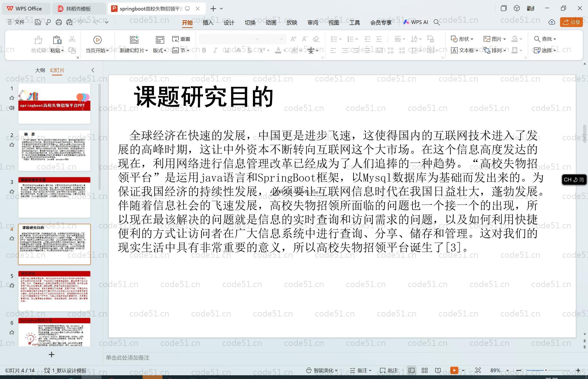Screen dimensions: 588x379
Task: Open the Layout (版式) dropdown
Action: click(x=159, y=50)
